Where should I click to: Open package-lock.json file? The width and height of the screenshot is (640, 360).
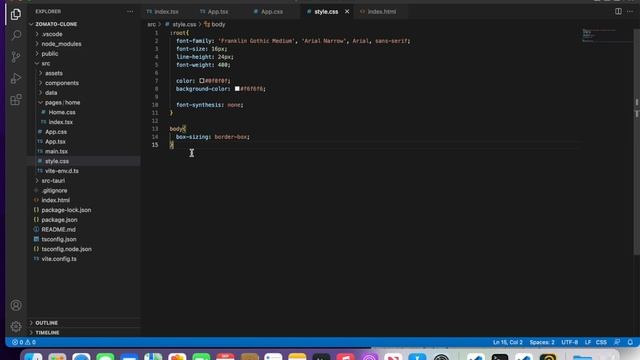[66, 210]
